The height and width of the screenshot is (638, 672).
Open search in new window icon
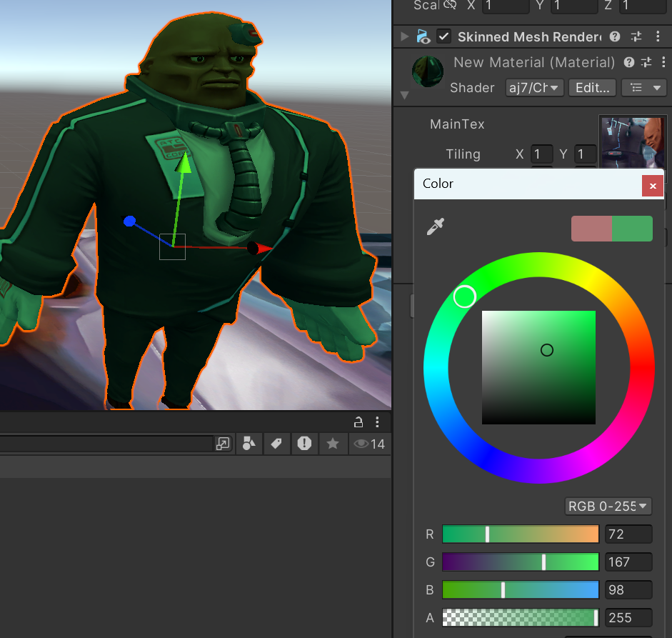tap(223, 444)
